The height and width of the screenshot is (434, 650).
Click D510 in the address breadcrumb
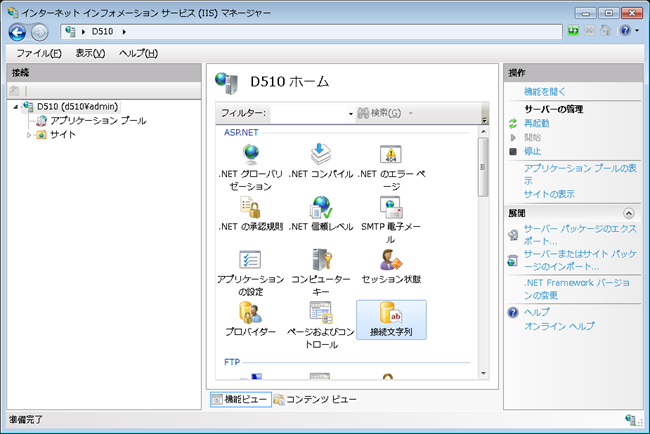pyautogui.click(x=102, y=32)
